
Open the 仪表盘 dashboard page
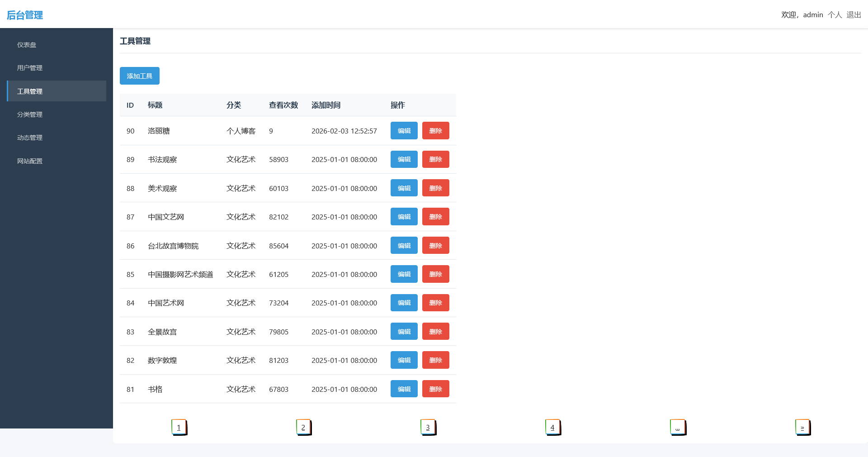click(x=28, y=44)
